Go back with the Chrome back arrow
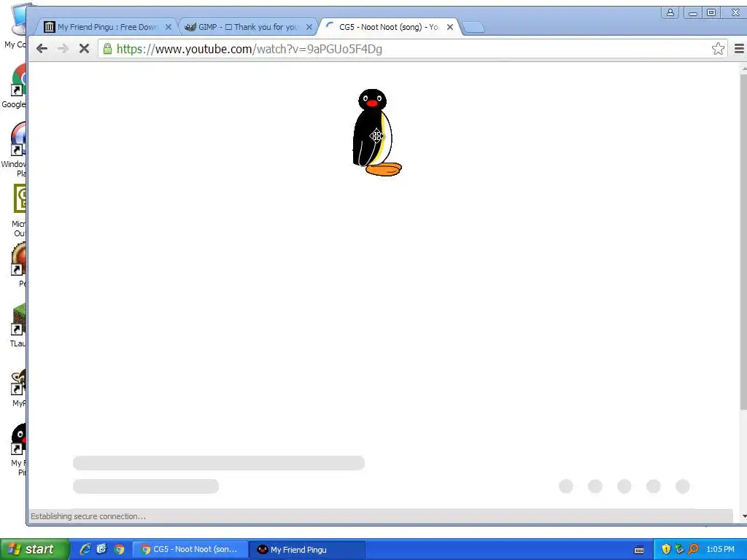 42,49
